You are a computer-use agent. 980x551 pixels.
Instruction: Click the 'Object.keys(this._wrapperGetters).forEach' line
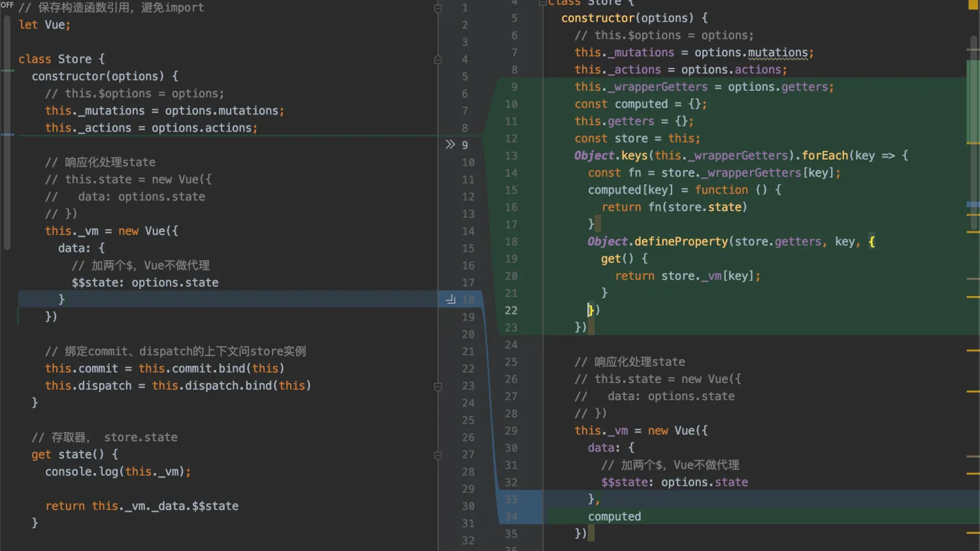tap(742, 156)
